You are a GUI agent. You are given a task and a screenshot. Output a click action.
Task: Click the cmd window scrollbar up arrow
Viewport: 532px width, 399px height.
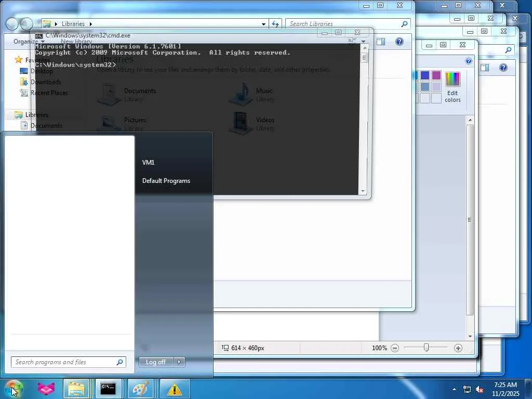point(364,48)
